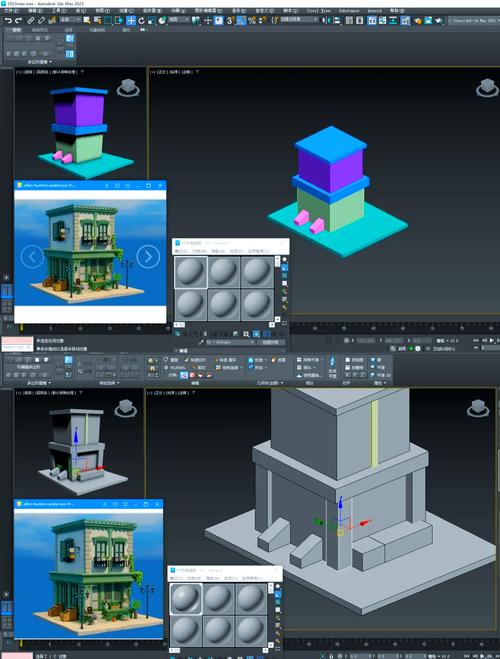The image size is (500, 659).
Task: Select the Bind to Space Warp tool
Action: [x=52, y=20]
